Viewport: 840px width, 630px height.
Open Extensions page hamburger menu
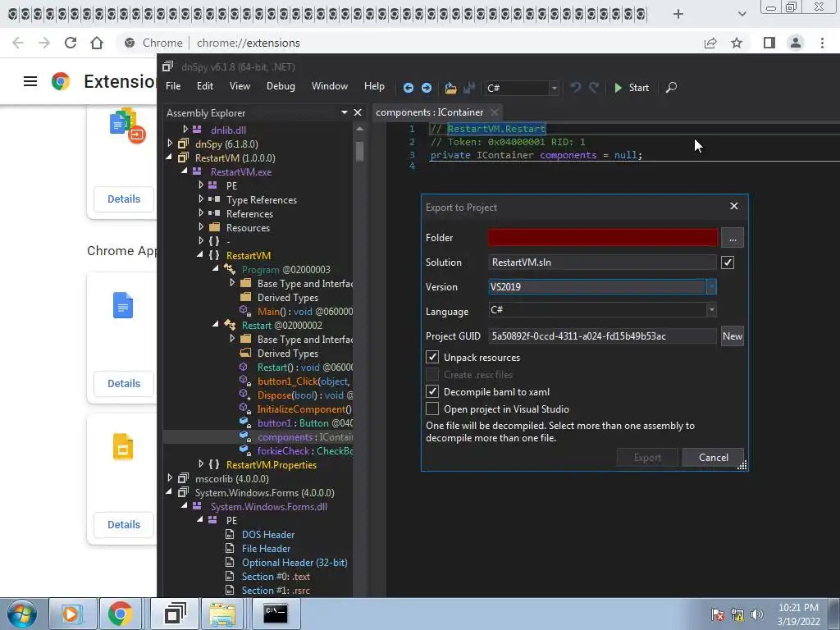[x=30, y=81]
